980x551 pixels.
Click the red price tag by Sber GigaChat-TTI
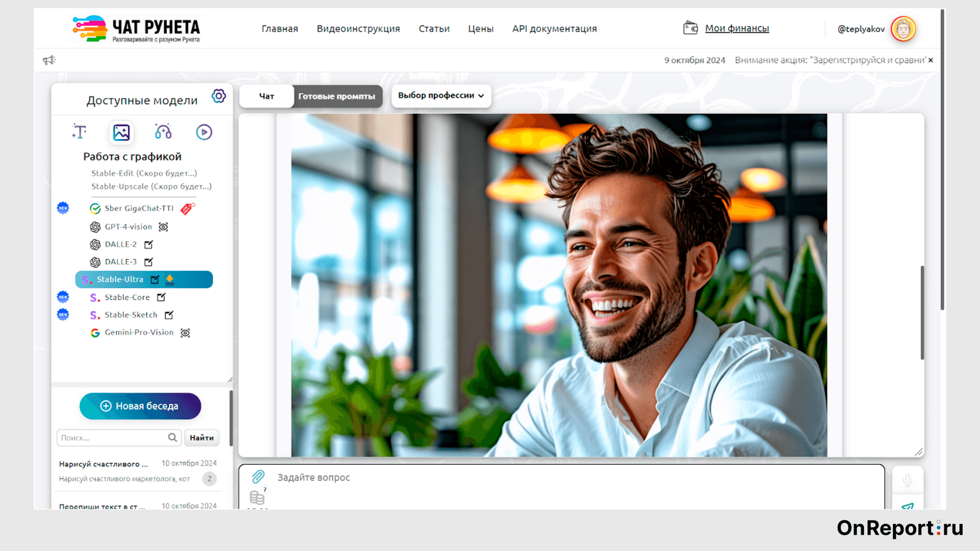(x=188, y=208)
